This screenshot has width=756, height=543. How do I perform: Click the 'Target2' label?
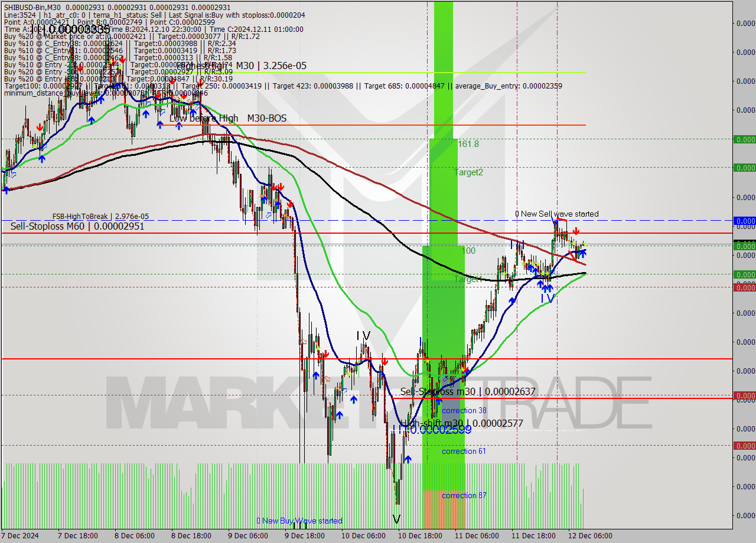click(468, 172)
